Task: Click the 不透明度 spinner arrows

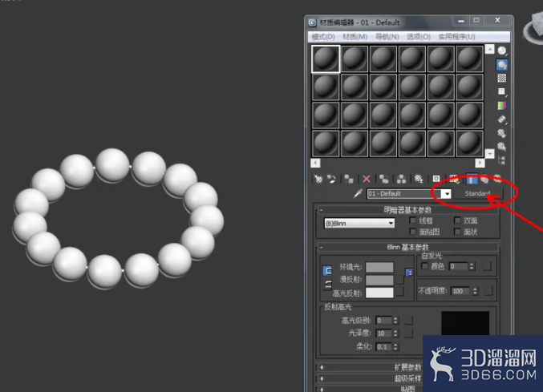Action: 475,291
